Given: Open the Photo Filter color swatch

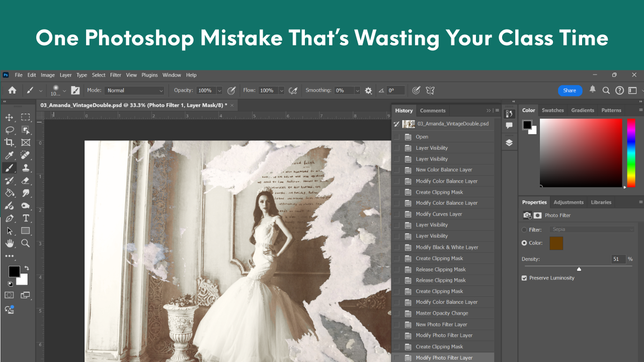Looking at the screenshot, I should [555, 243].
